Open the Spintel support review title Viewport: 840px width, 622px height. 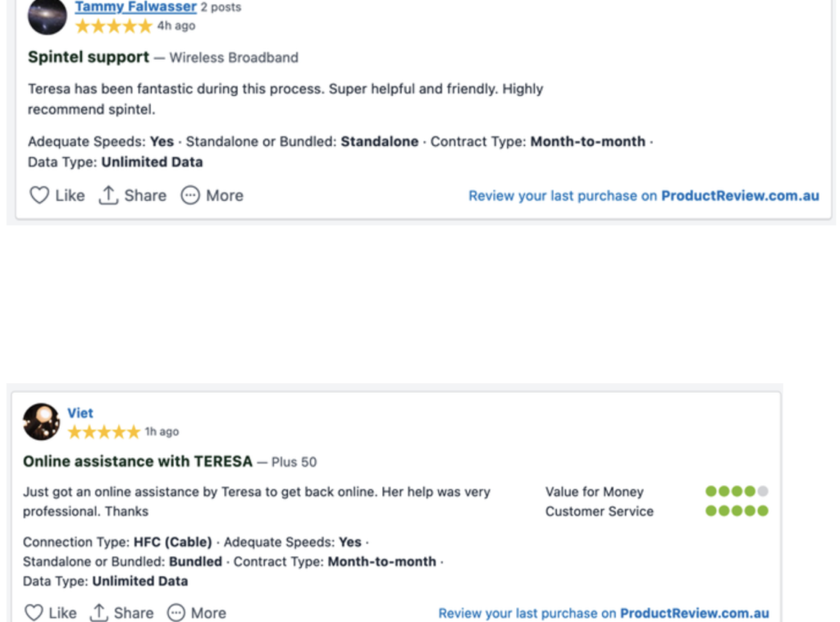[89, 57]
